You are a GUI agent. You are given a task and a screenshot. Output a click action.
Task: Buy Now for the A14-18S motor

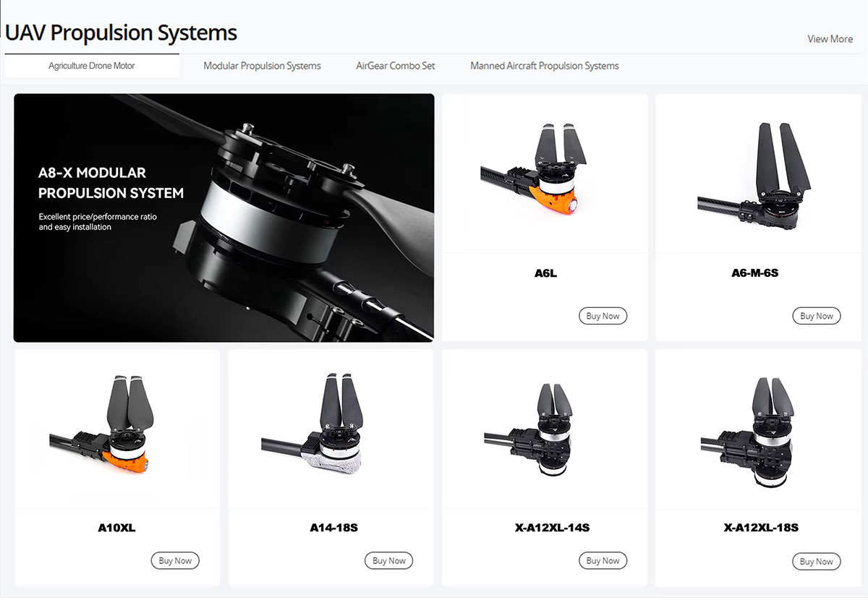coord(389,560)
